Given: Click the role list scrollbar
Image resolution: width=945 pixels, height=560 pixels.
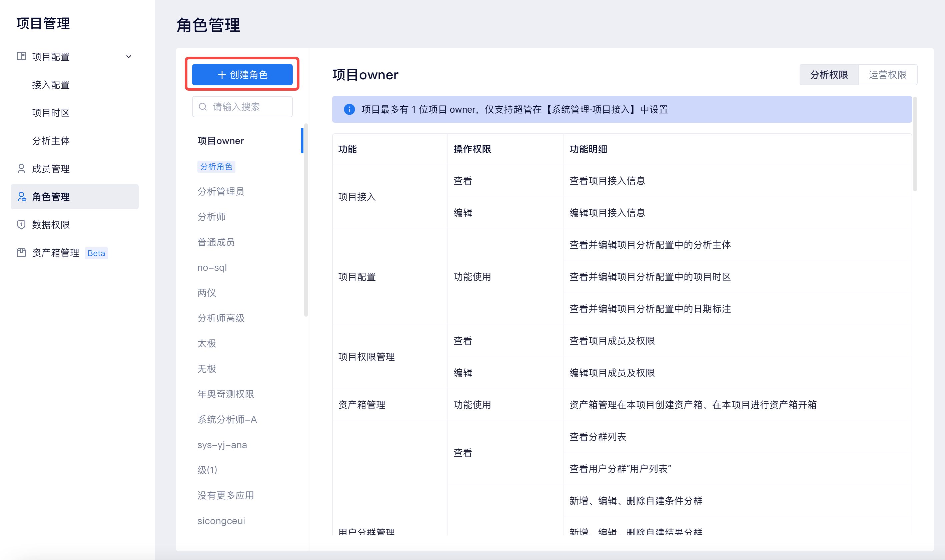Looking at the screenshot, I should [x=306, y=220].
